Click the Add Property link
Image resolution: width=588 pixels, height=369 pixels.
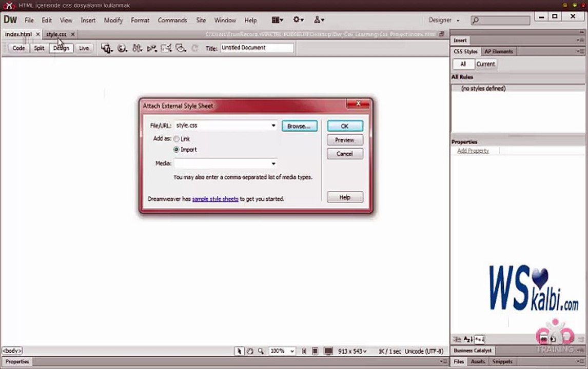click(473, 151)
